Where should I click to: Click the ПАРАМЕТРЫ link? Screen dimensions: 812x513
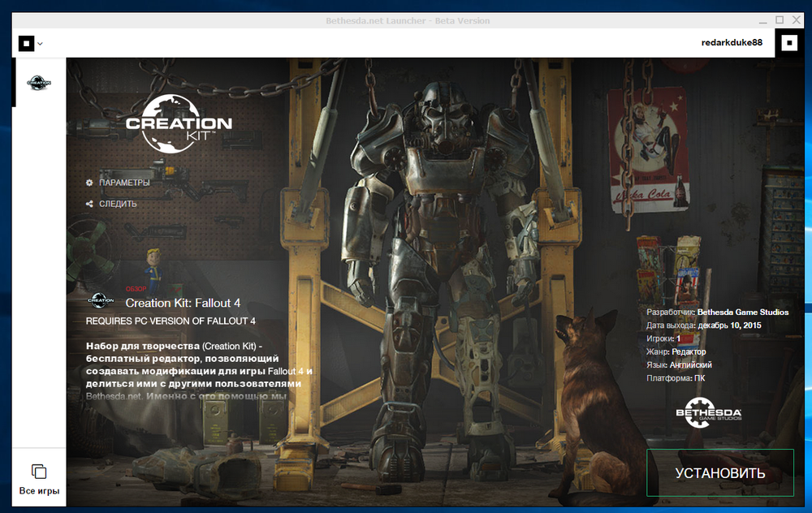pos(124,183)
